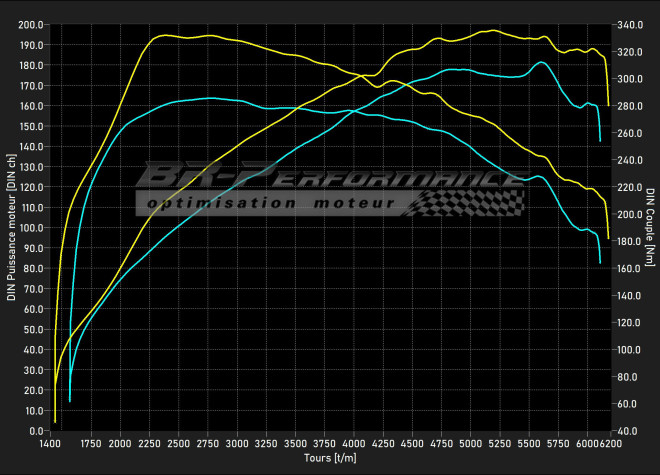This screenshot has height=475, width=660.
Task: Click the 200.0 label on right axis
Action: [x=630, y=214]
